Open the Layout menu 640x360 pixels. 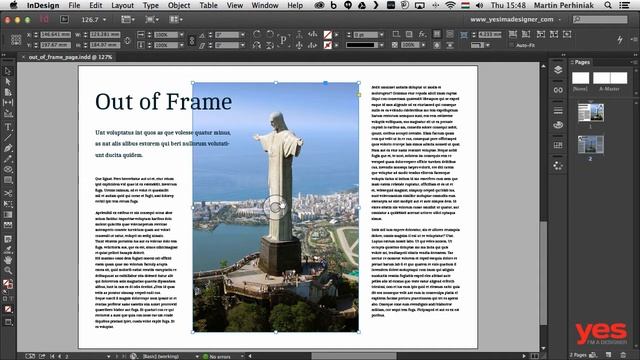(122, 5)
